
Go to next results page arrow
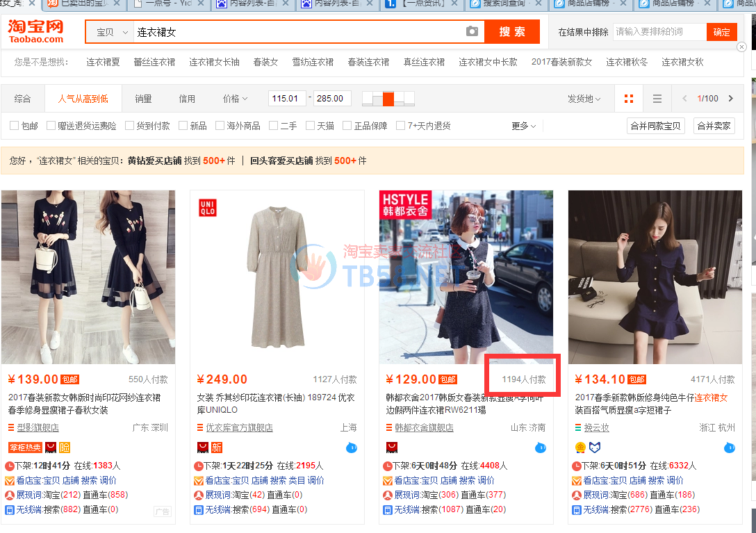tap(730, 99)
